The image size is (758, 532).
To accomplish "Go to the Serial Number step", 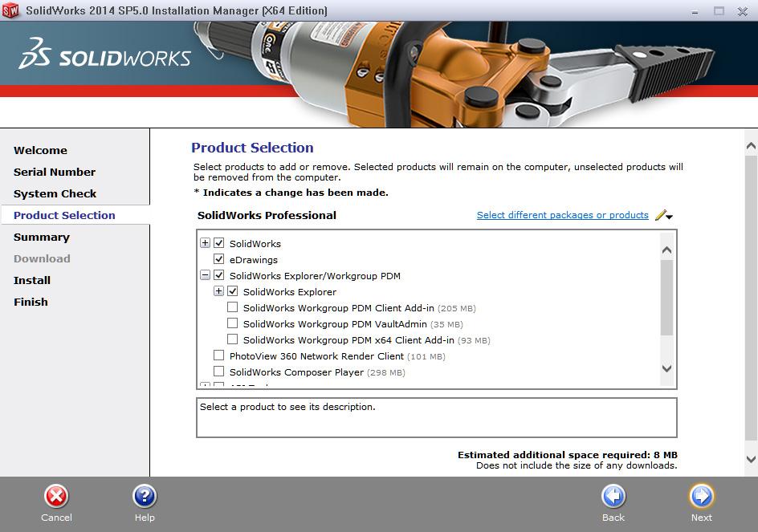I will (54, 172).
